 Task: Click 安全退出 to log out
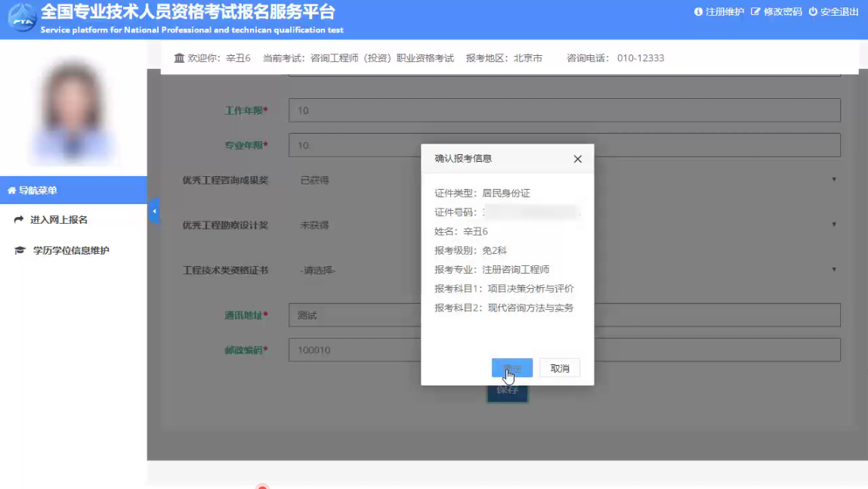pyautogui.click(x=834, y=12)
